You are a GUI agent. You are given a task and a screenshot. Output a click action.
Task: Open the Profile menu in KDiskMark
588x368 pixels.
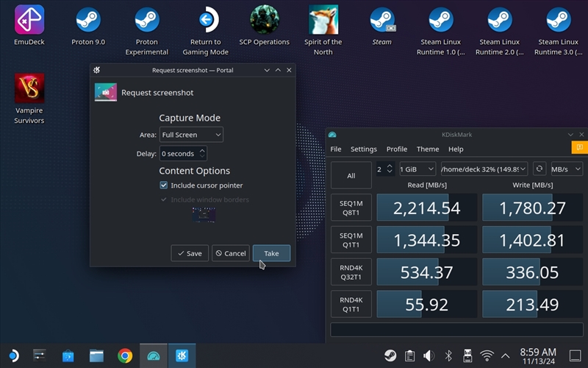point(396,149)
